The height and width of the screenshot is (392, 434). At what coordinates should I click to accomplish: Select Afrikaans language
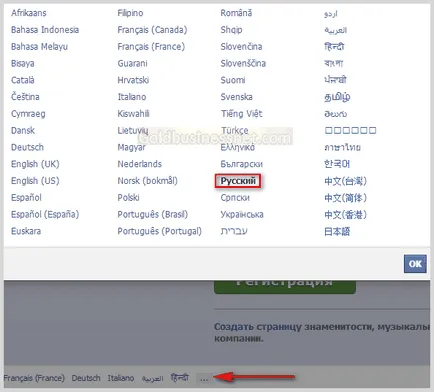pyautogui.click(x=29, y=13)
